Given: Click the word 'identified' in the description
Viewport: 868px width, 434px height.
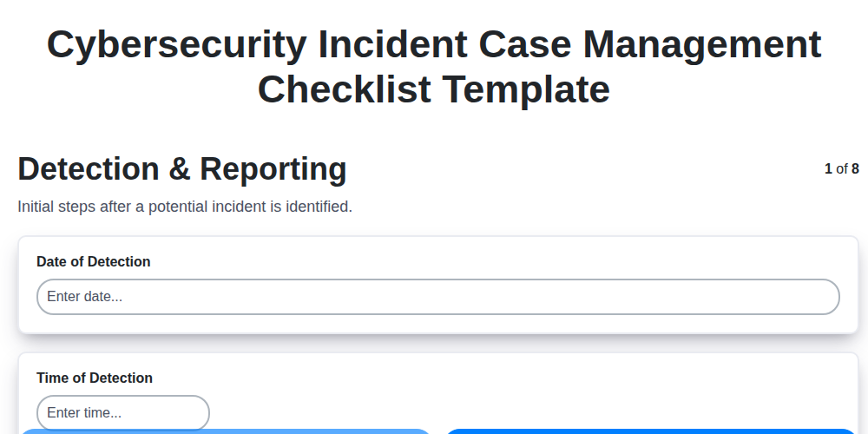Looking at the screenshot, I should coord(320,207).
